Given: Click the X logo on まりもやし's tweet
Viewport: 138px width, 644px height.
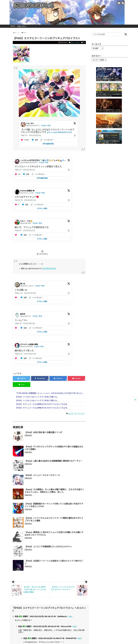Looking at the screenshot, I should pos(69,344).
